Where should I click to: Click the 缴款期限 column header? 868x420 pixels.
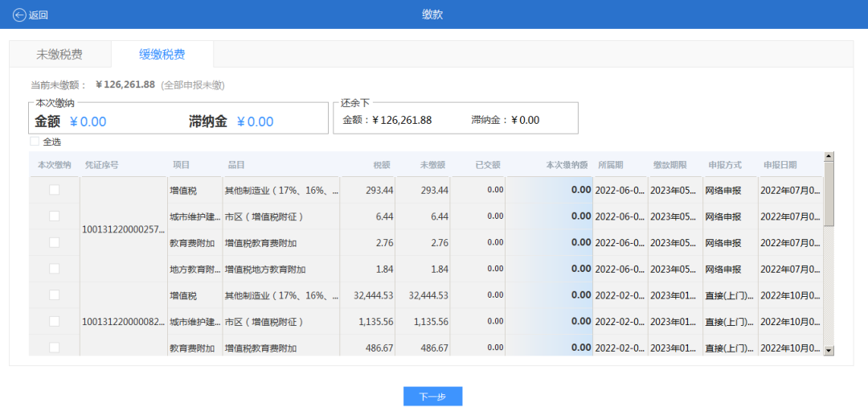point(669,165)
